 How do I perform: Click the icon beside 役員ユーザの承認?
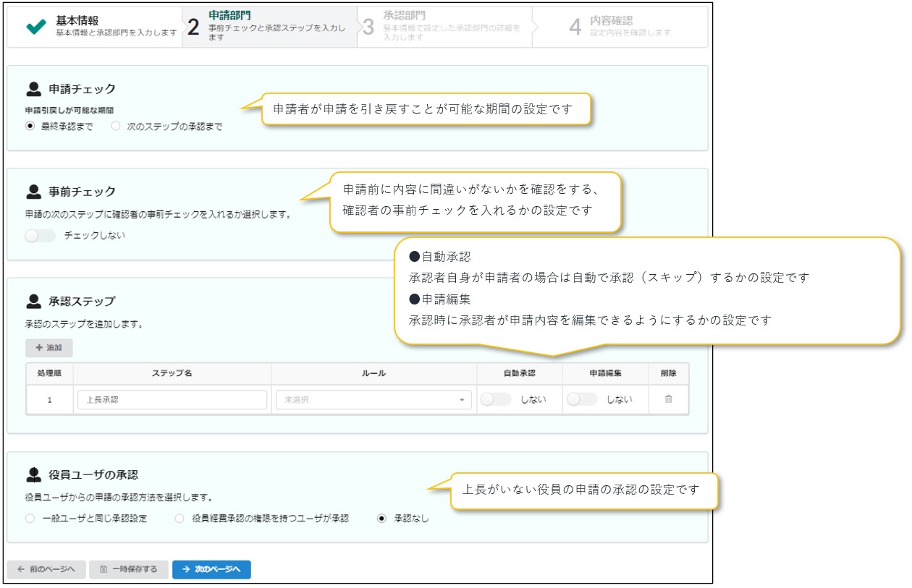[x=33, y=475]
